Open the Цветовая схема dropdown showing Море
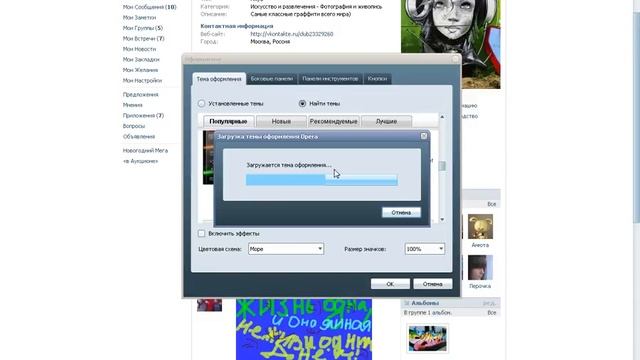The width and height of the screenshot is (640, 360). click(x=286, y=249)
